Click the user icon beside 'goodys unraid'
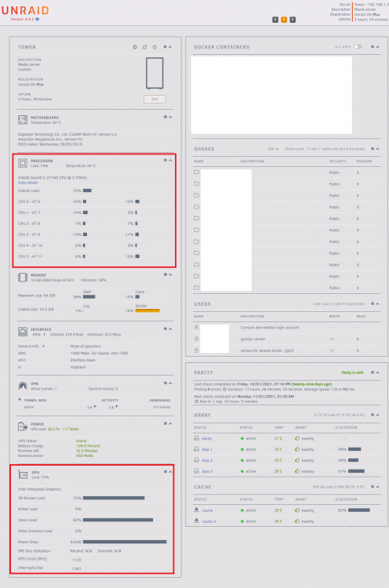 tap(196, 339)
